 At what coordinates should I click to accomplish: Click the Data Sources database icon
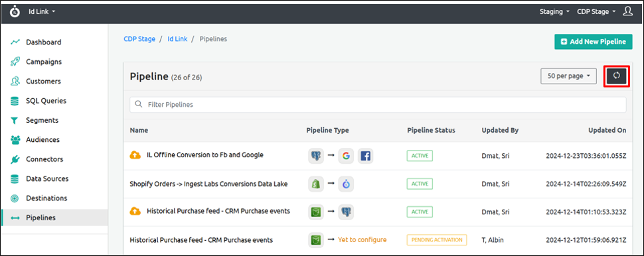click(15, 179)
